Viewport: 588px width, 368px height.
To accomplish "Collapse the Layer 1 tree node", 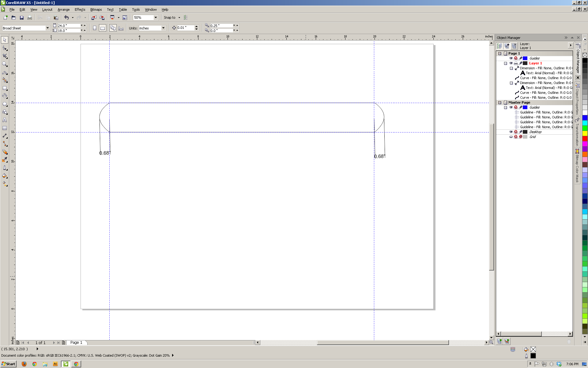I will pos(506,63).
